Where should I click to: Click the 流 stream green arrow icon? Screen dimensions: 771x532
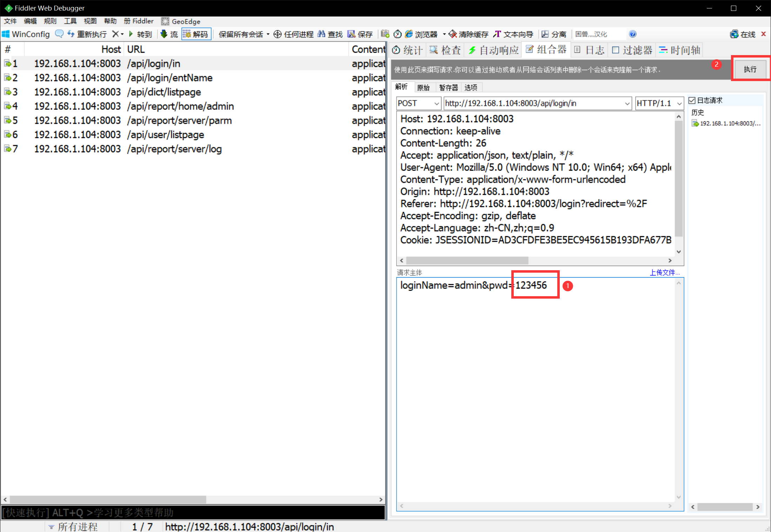164,34
